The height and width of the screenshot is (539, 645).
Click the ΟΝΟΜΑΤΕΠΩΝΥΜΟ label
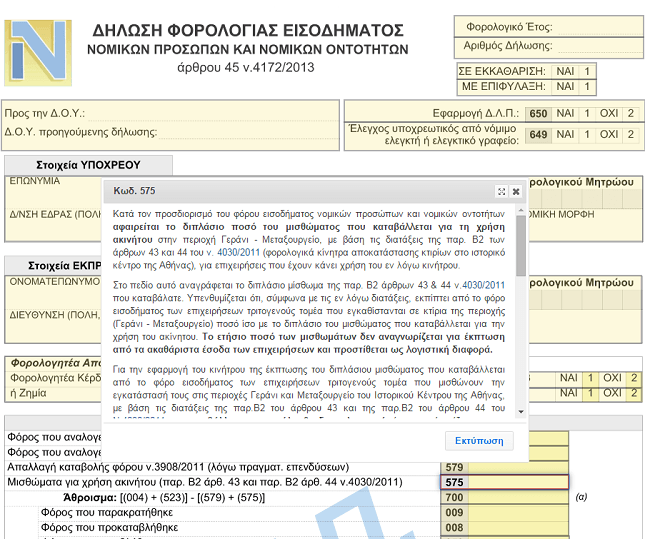(54, 282)
